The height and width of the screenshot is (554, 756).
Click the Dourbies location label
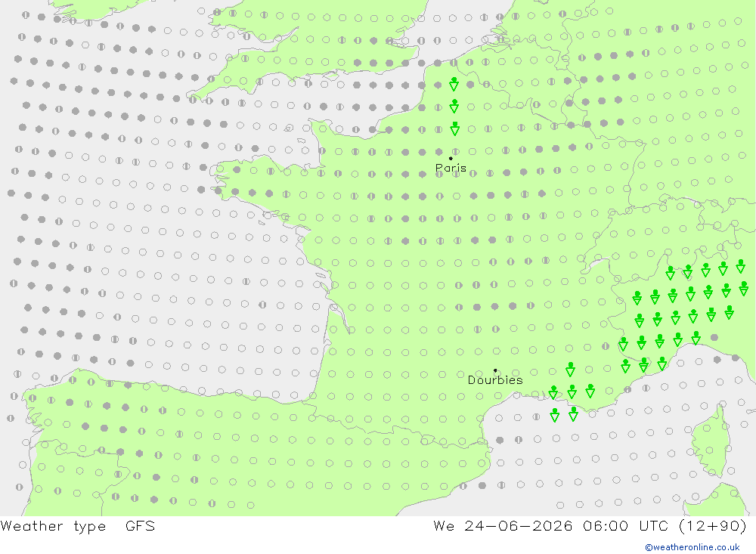pos(495,380)
